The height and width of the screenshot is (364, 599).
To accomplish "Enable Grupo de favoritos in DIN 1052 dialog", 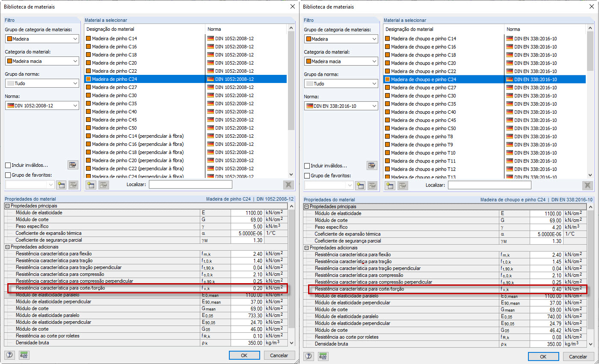I will coord(8,175).
